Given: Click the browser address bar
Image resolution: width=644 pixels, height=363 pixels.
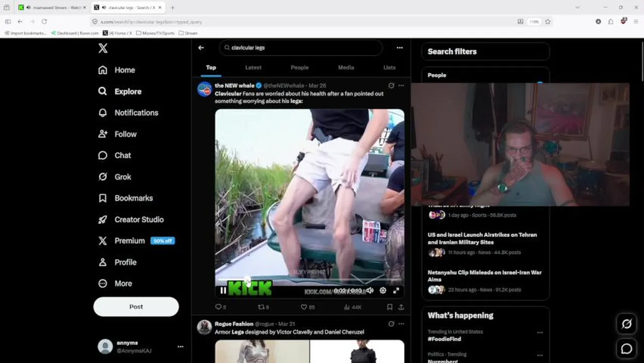Looking at the screenshot, I should coord(302,22).
